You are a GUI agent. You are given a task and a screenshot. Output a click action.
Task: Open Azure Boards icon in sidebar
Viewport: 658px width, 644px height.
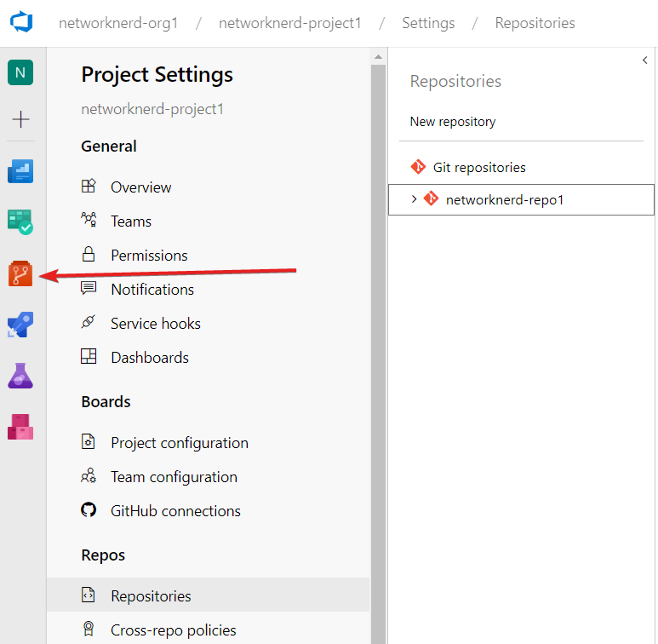(x=20, y=222)
